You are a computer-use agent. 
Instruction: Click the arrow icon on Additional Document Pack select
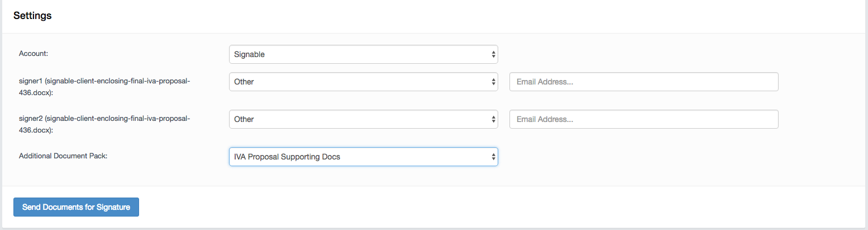pyautogui.click(x=493, y=157)
